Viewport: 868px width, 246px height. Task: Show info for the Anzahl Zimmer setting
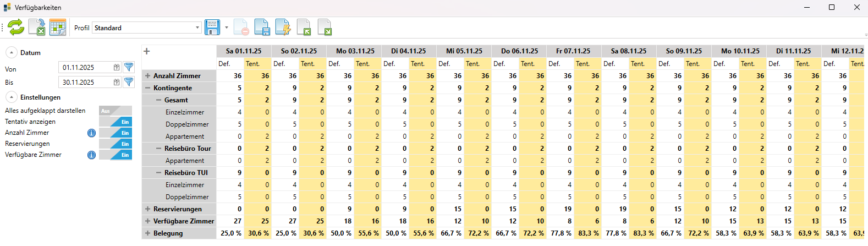click(x=91, y=133)
